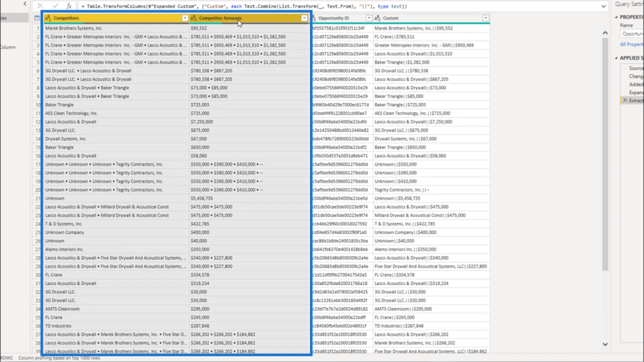Open the Competitors column filter dropdown
This screenshot has width=644, height=362.
185,18
